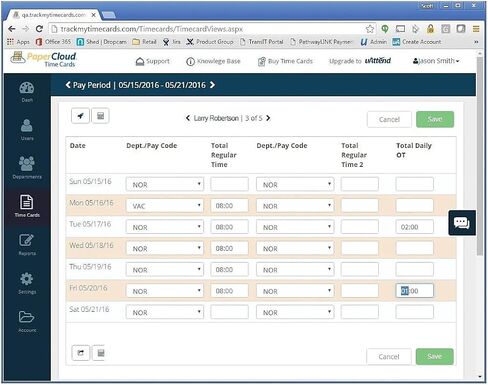Click the page vertical scrollbar thumb

(480, 157)
